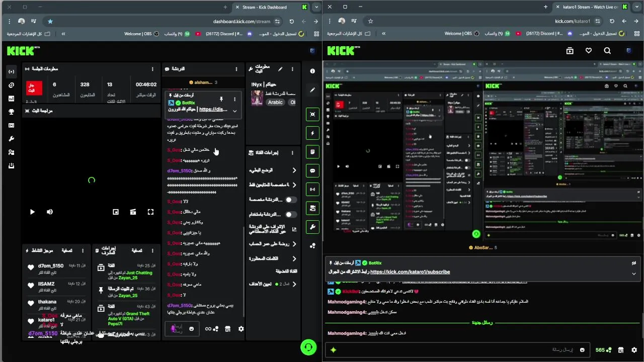The width and height of the screenshot is (644, 362).
Task: Open the analytics bar-chart sidebar icon
Action: tap(11, 99)
